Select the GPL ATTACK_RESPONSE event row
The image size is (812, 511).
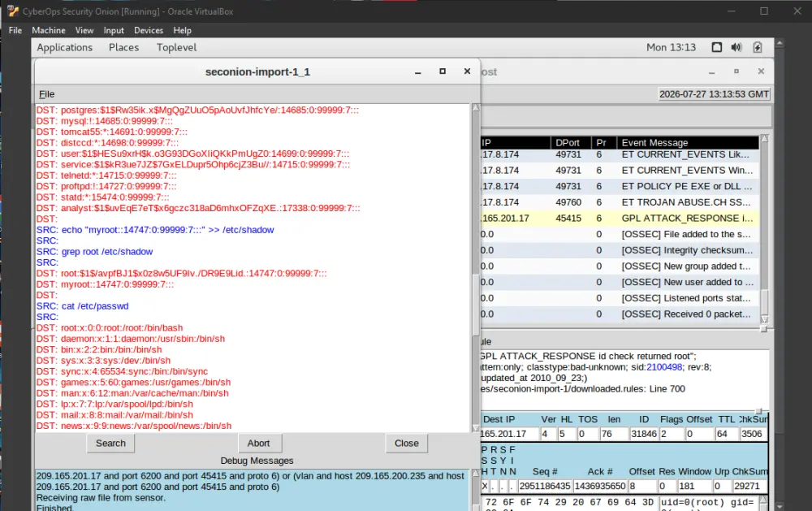620,219
